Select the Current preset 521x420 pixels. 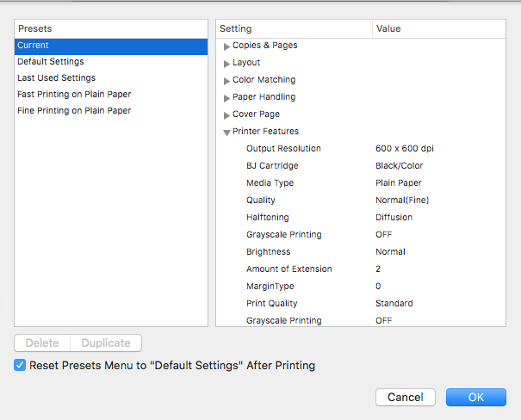coord(111,46)
